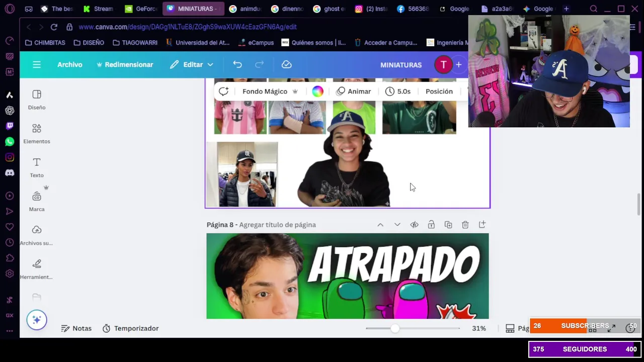
Task: Select the photo of woman in puffer jacket
Action: (x=247, y=174)
